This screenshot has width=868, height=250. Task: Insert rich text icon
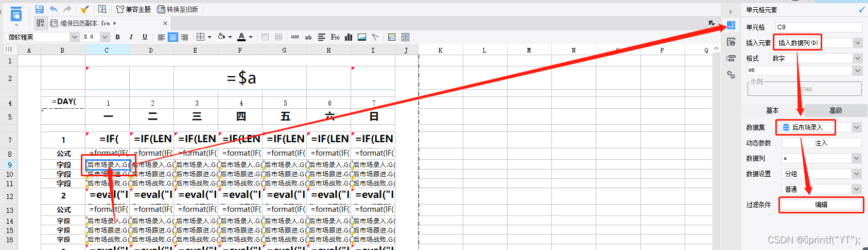pyautogui.click(x=322, y=37)
